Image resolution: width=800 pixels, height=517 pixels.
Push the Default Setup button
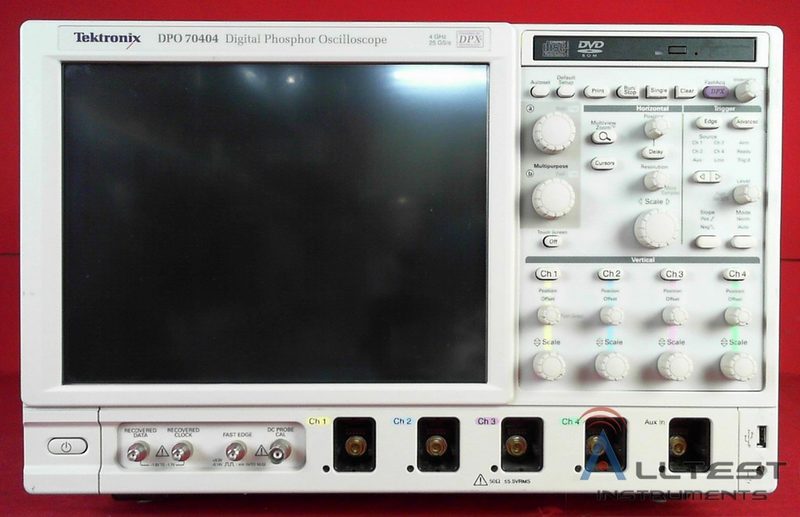(x=565, y=91)
